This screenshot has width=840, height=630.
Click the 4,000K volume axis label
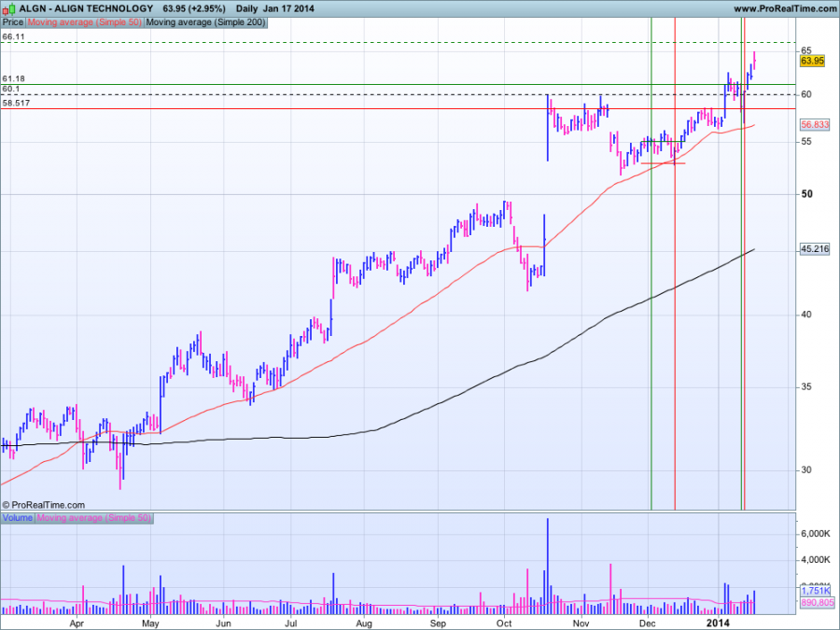tap(816, 560)
